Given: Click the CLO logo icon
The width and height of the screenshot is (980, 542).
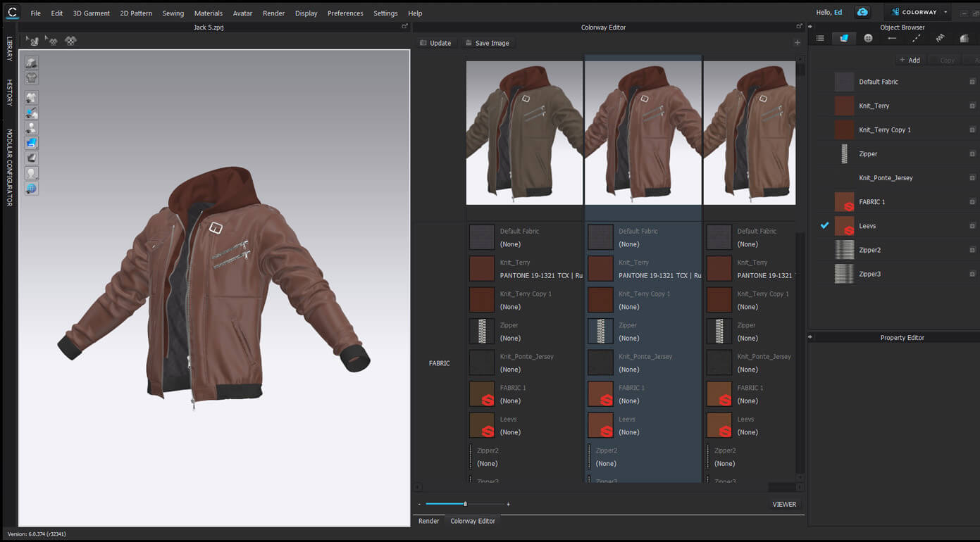Looking at the screenshot, I should [x=12, y=12].
